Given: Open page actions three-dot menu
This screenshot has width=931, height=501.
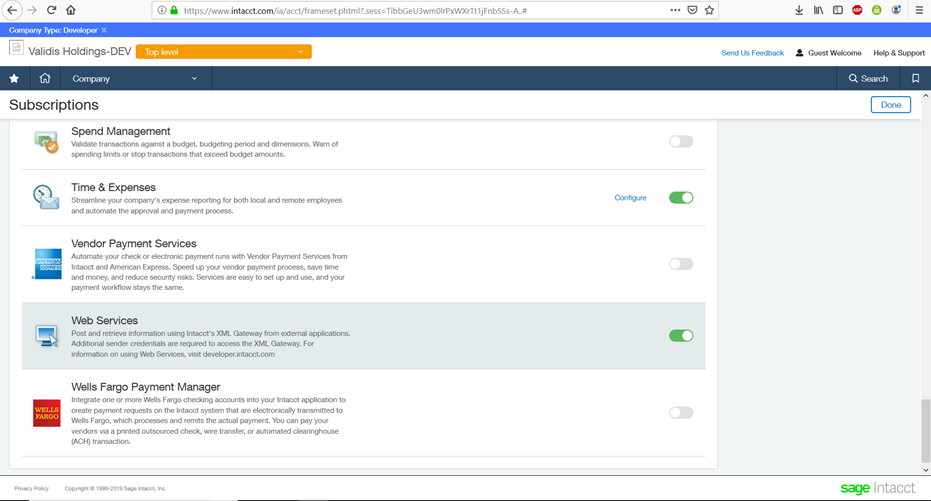Looking at the screenshot, I should point(675,10).
